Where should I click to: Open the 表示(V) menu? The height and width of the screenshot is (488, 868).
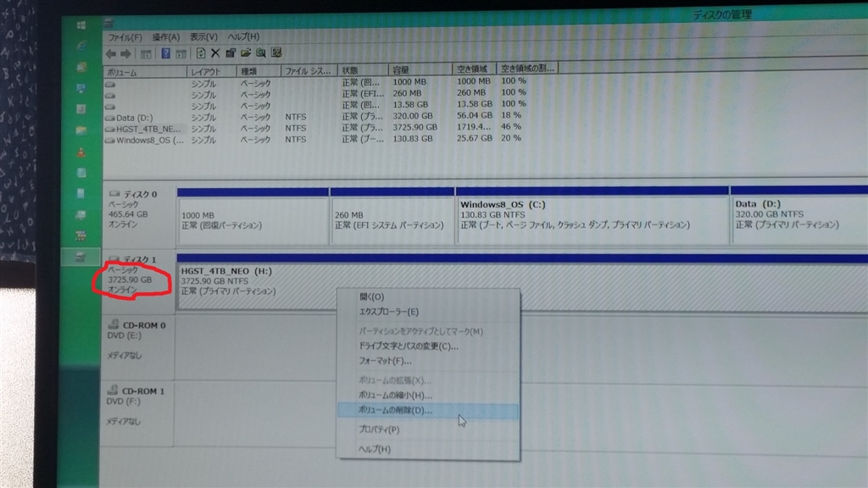point(203,36)
